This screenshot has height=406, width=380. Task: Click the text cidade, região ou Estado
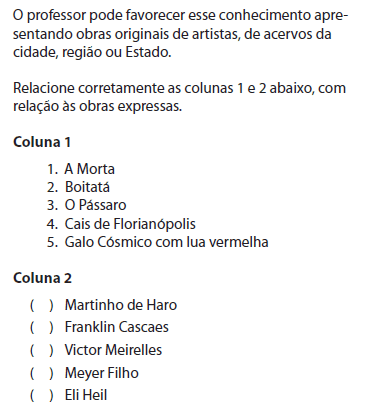click(x=92, y=52)
